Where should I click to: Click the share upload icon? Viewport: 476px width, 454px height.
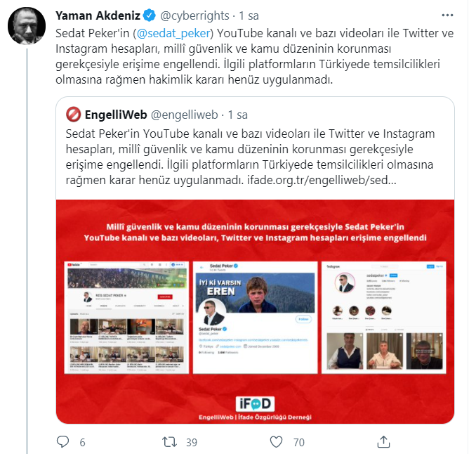point(383,442)
